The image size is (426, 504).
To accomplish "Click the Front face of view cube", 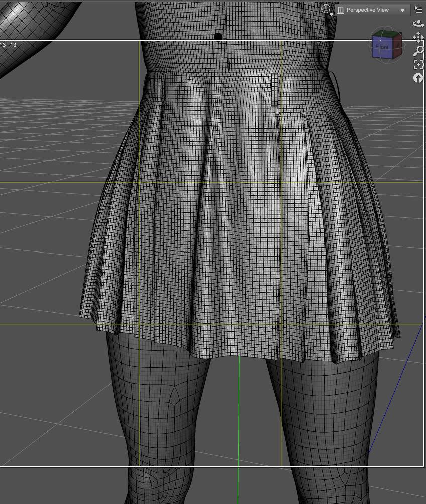I will click(x=382, y=47).
